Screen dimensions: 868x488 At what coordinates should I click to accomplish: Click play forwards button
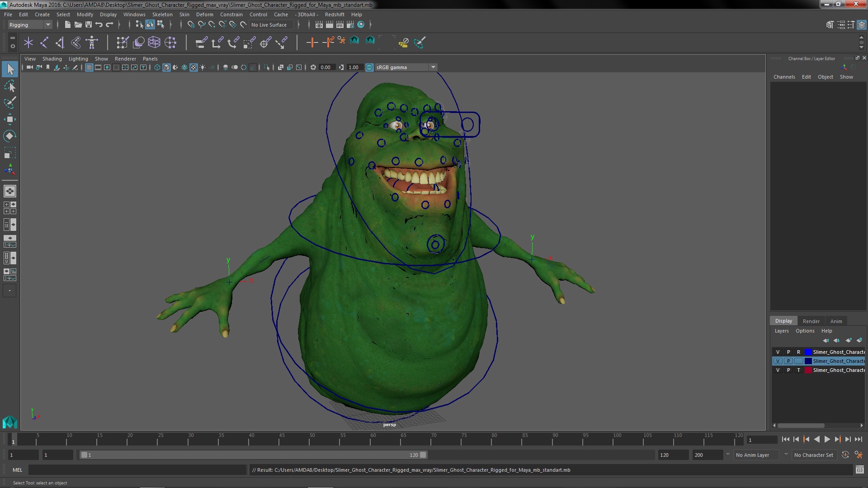827,439
